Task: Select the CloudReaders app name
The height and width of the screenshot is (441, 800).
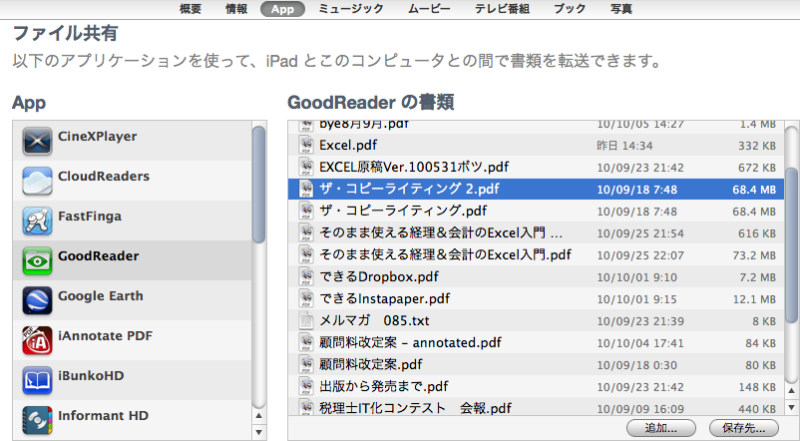Action: tap(104, 176)
